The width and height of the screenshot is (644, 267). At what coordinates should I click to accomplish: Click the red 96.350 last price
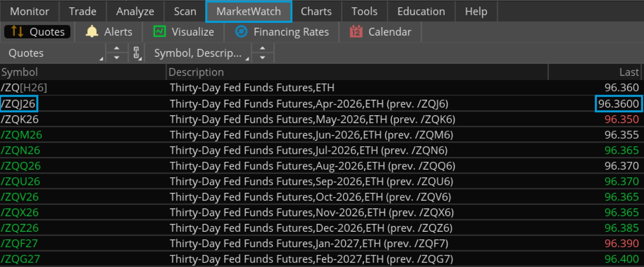pyautogui.click(x=622, y=120)
